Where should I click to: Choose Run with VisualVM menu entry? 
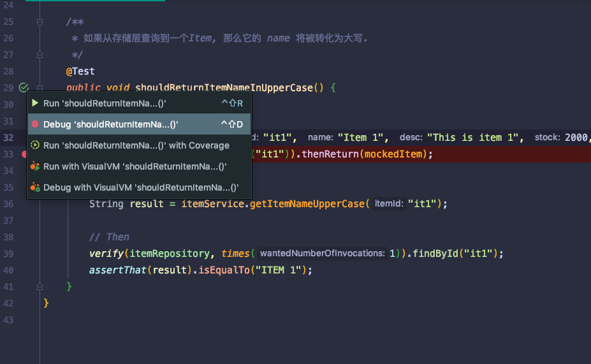coord(139,166)
